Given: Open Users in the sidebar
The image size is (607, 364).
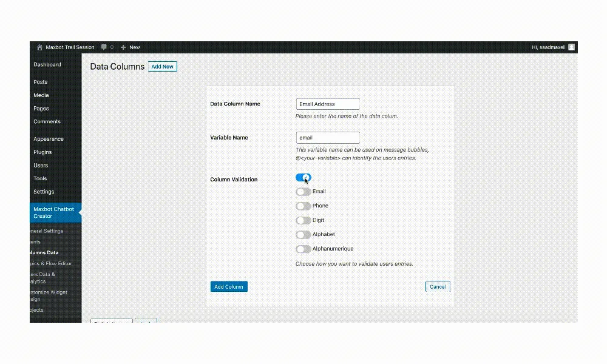Looking at the screenshot, I should (41, 165).
